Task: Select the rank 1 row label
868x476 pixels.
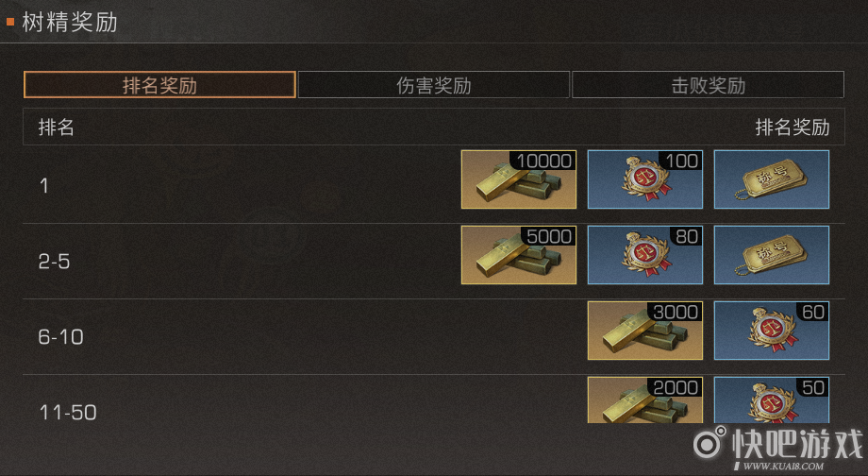Action: (43, 186)
